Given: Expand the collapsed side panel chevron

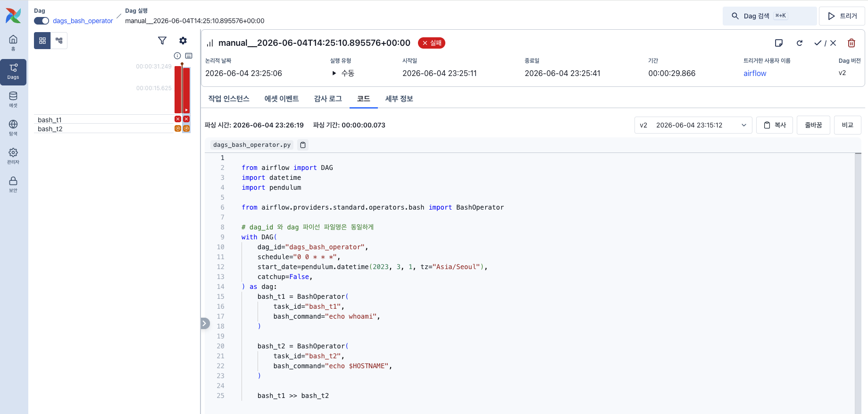Looking at the screenshot, I should coord(205,323).
